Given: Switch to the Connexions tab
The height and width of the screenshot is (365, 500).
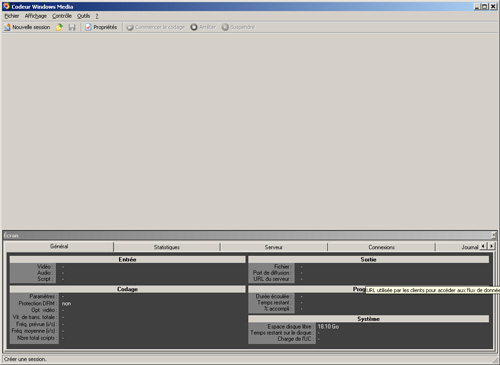Looking at the screenshot, I should click(381, 247).
